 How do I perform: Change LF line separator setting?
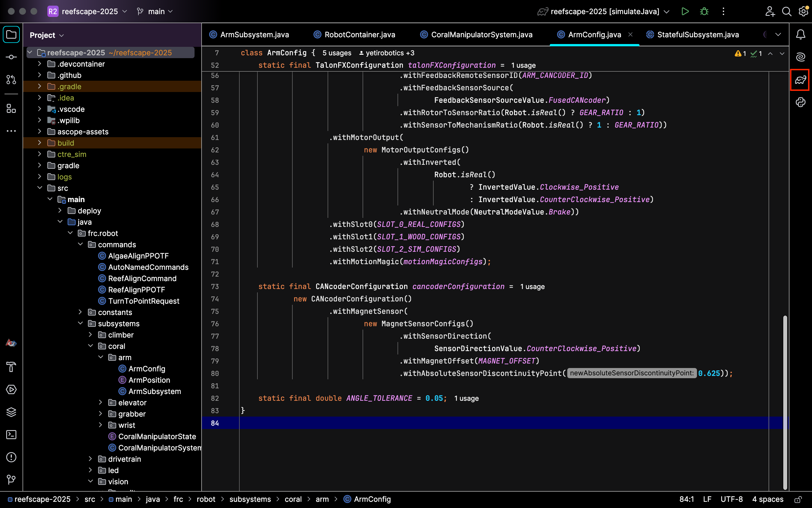click(x=707, y=499)
